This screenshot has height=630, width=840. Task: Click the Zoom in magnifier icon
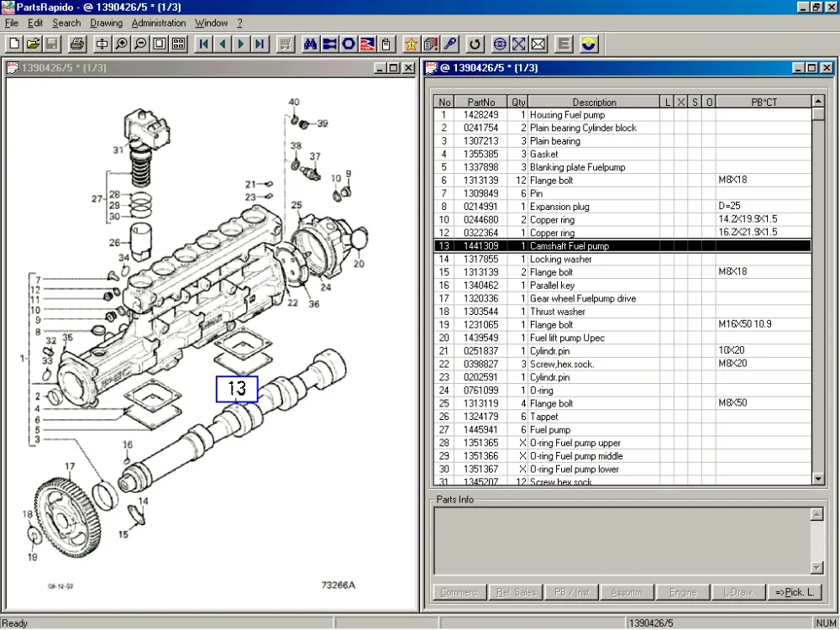point(122,44)
